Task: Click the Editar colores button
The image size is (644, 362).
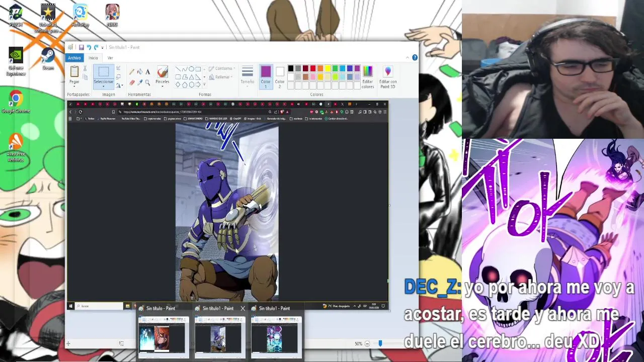Action: [368, 77]
